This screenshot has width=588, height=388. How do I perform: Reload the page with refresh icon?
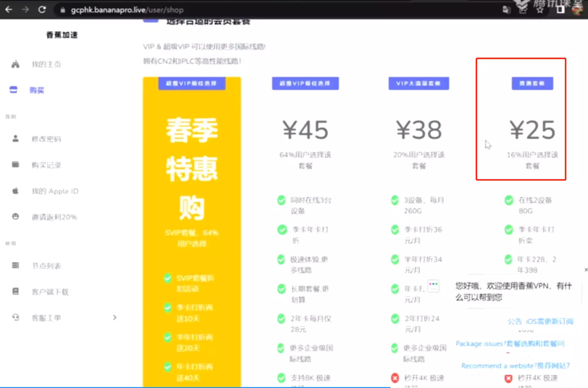[x=42, y=10]
